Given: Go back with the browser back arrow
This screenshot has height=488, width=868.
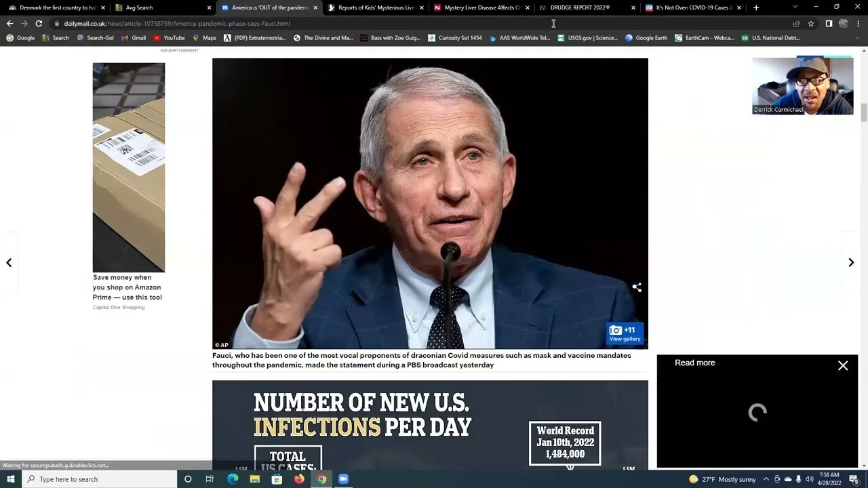Looking at the screenshot, I should tap(9, 23).
